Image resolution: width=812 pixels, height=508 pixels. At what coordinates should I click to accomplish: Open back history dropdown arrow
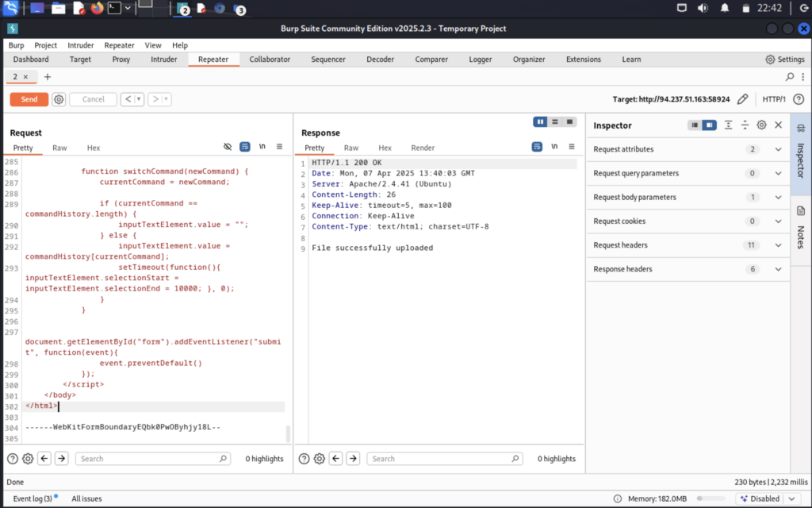[139, 99]
